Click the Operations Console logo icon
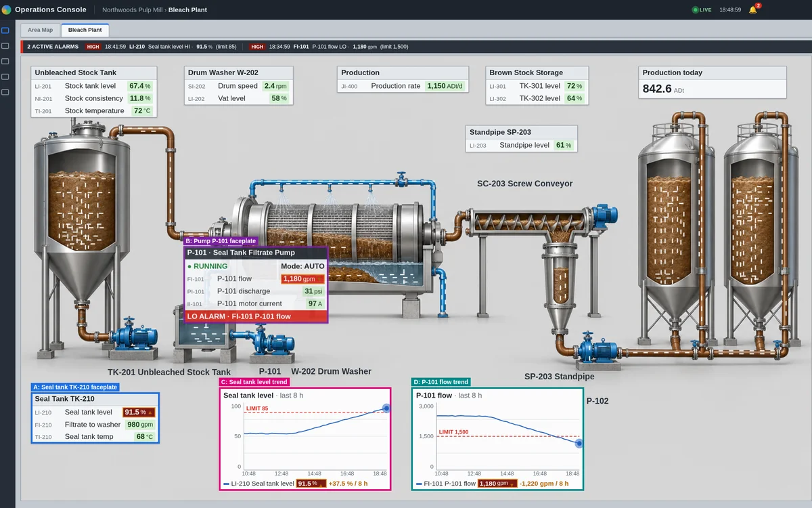 7,9
